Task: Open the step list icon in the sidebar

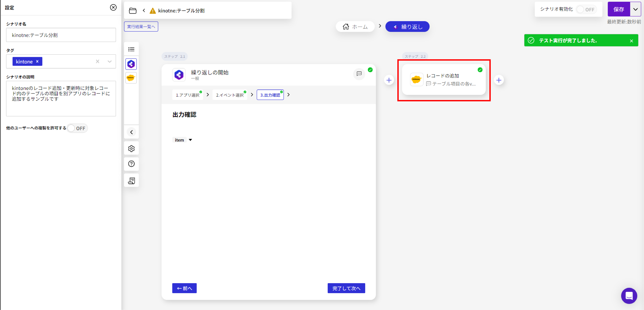Action: coord(131,49)
